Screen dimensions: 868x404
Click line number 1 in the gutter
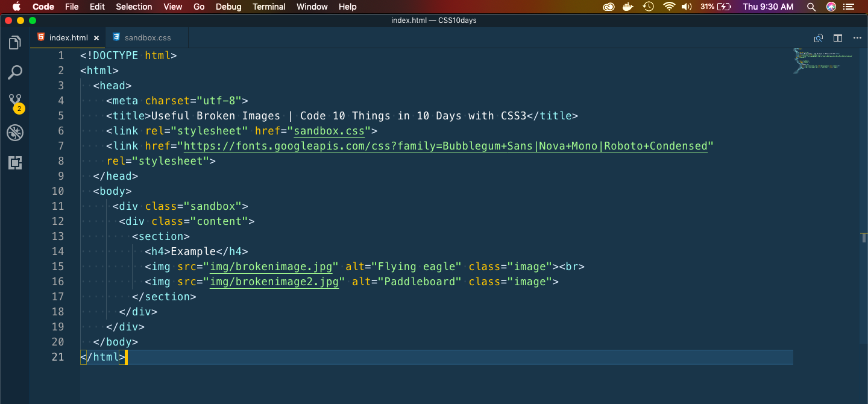click(60, 55)
